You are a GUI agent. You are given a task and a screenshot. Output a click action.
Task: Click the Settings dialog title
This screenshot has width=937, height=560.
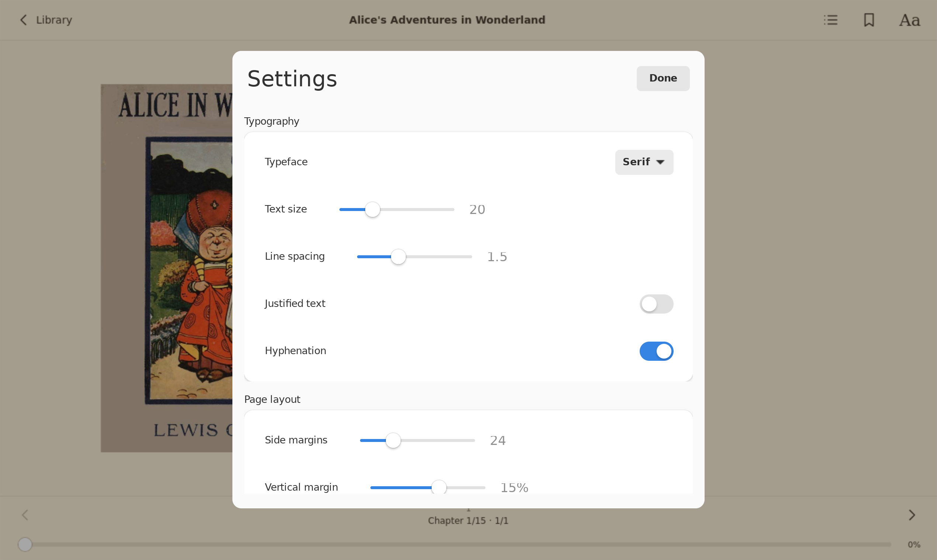pos(292,79)
